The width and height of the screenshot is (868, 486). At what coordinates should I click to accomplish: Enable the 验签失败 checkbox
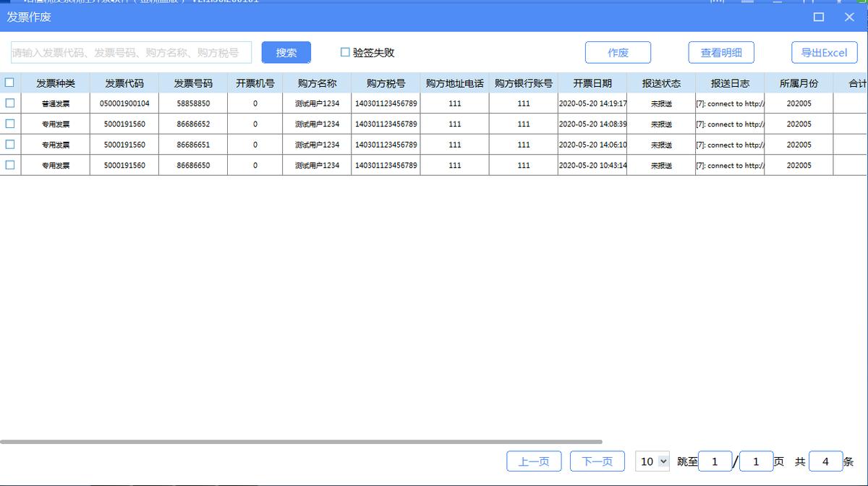(x=345, y=52)
